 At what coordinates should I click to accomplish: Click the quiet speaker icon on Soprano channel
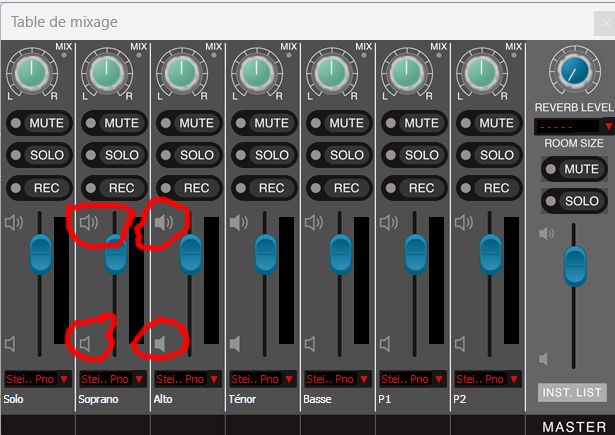click(87, 344)
